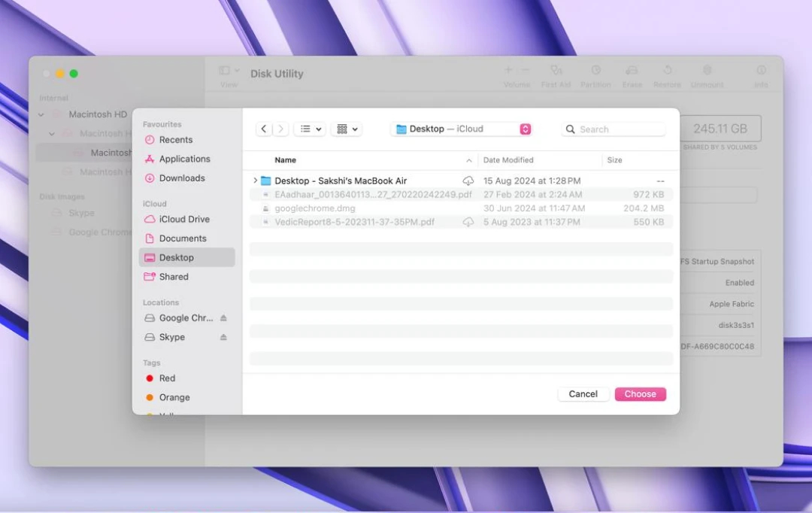Screen dimensions: 812x513
Task: Sort files by clicking the Name column header
Action: tap(285, 159)
